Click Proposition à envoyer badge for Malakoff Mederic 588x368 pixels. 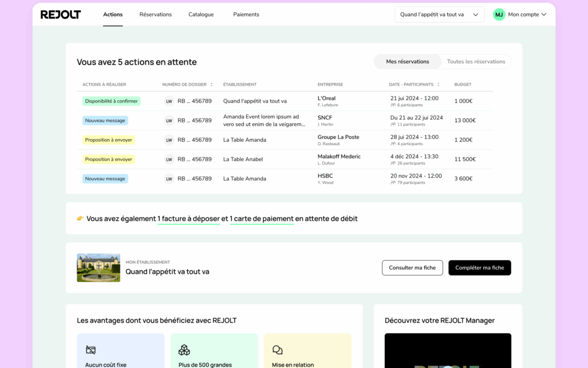(108, 159)
